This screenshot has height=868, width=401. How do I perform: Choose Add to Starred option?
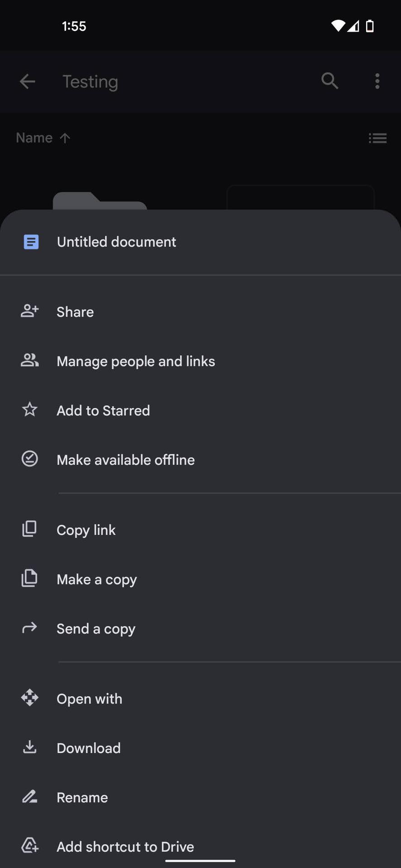tap(103, 410)
